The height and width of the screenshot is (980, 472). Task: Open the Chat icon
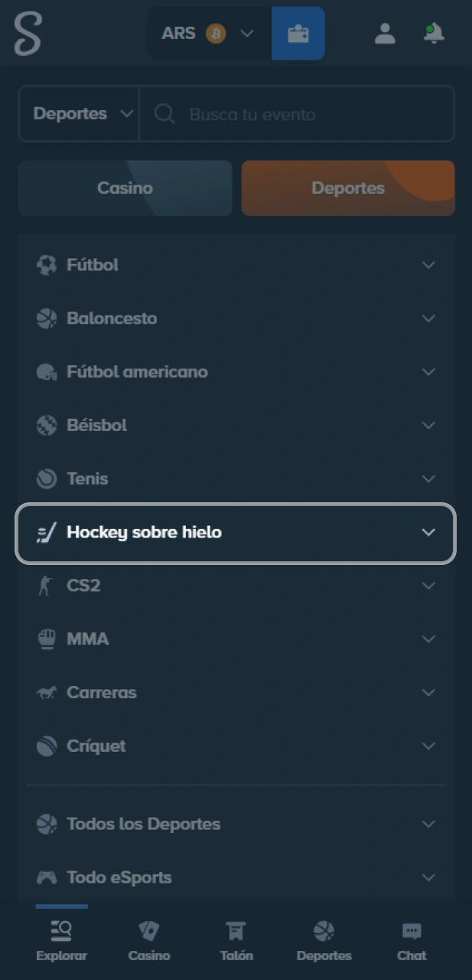coord(412,941)
